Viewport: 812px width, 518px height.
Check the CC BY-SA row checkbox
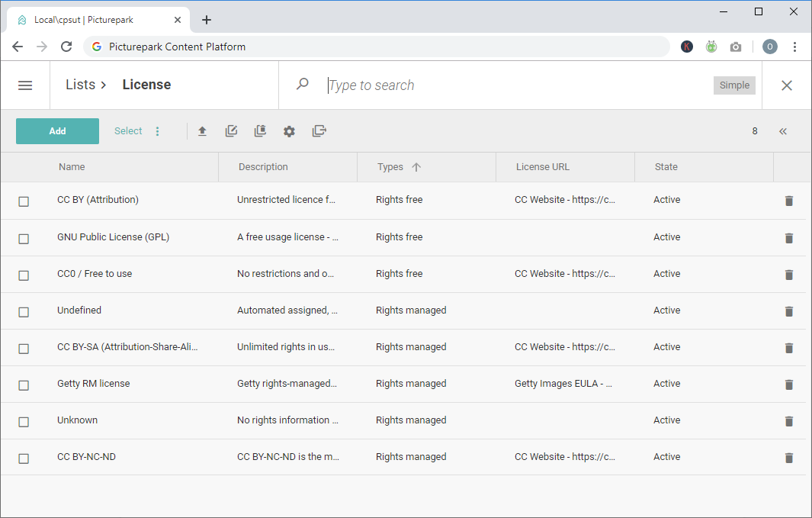point(24,349)
